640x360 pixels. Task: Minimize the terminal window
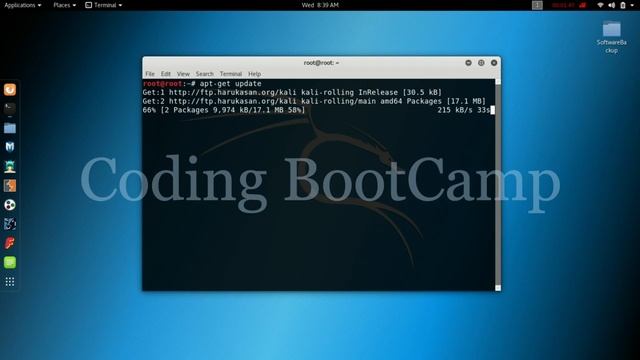tap(469, 63)
